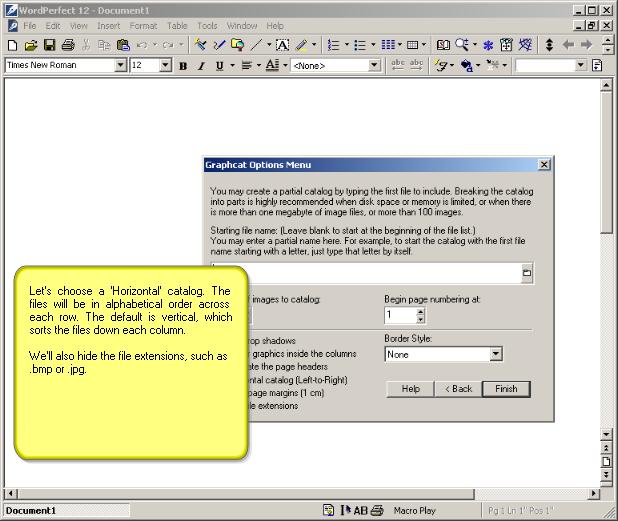Print the document using the printer icon
This screenshot has width=618, height=521.
coord(68,45)
